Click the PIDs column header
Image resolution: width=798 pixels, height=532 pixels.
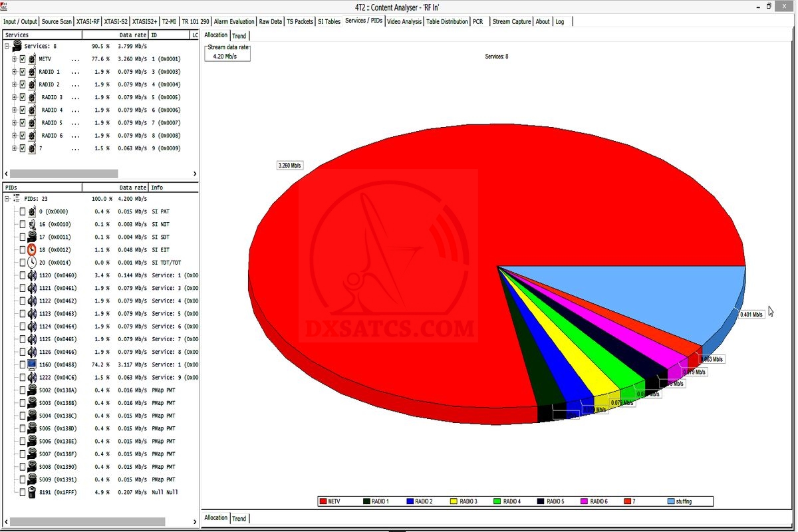pos(42,188)
